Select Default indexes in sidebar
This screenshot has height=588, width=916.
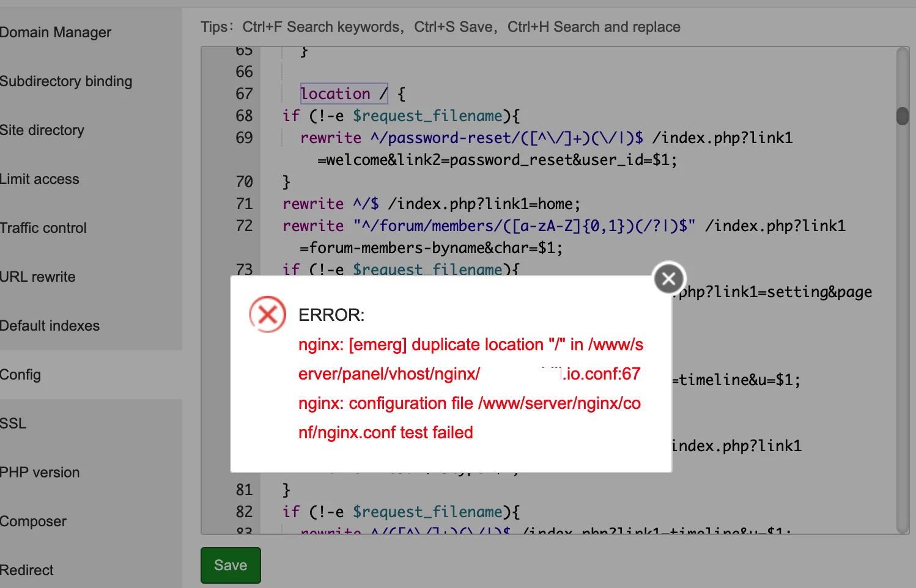50,326
